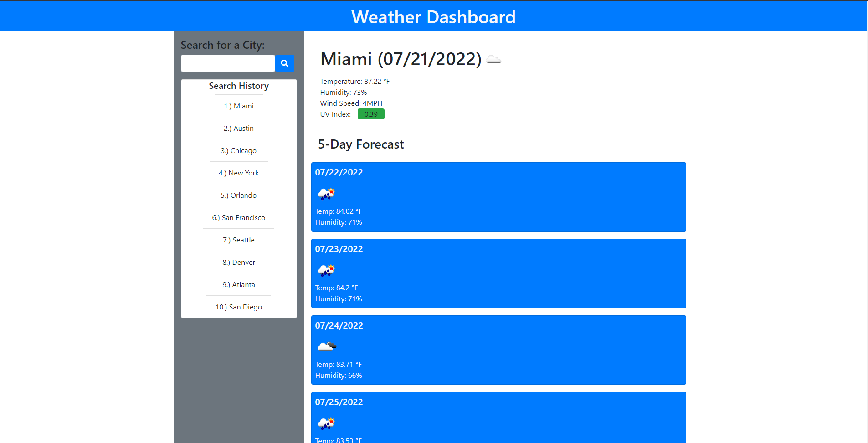This screenshot has height=443, width=868.
Task: Click the rain weather icon for 07/25/2022
Action: click(x=326, y=423)
